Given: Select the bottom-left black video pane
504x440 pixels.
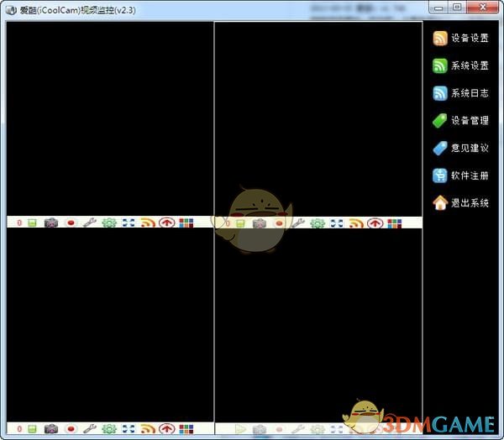Looking at the screenshot, I should click(x=110, y=325).
